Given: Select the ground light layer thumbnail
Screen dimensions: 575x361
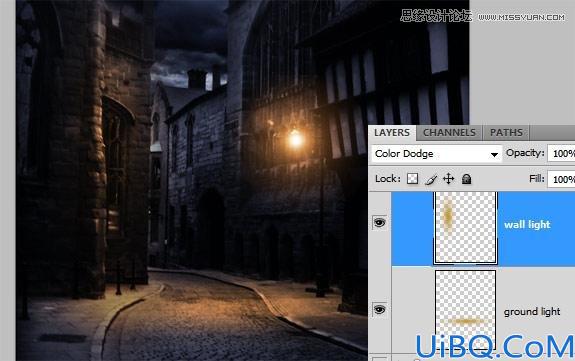Looking at the screenshot, I should pos(465,310).
